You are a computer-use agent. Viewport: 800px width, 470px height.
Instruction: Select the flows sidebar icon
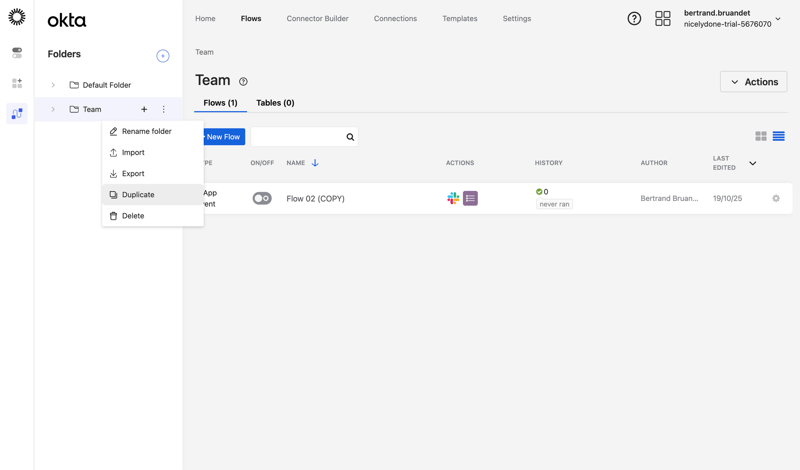click(17, 113)
